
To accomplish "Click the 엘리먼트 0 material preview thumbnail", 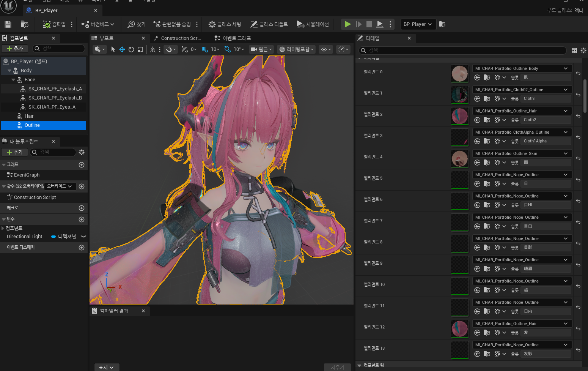I will 460,74.
